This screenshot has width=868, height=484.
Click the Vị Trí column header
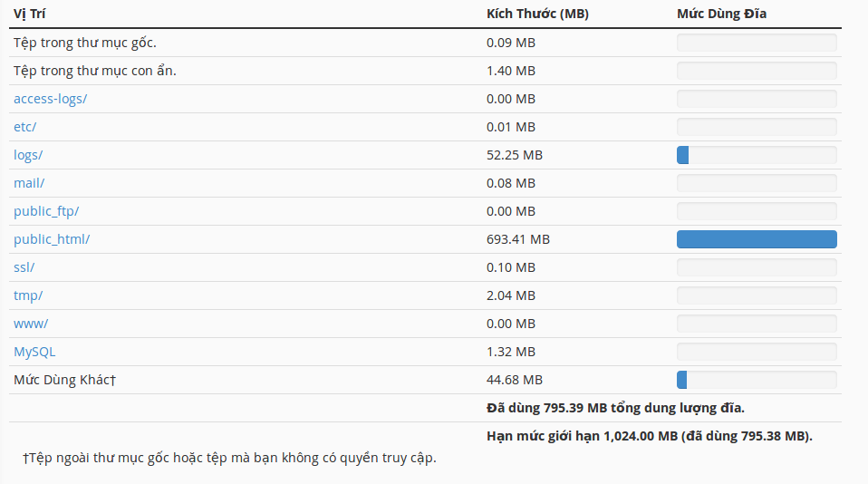[x=29, y=14]
